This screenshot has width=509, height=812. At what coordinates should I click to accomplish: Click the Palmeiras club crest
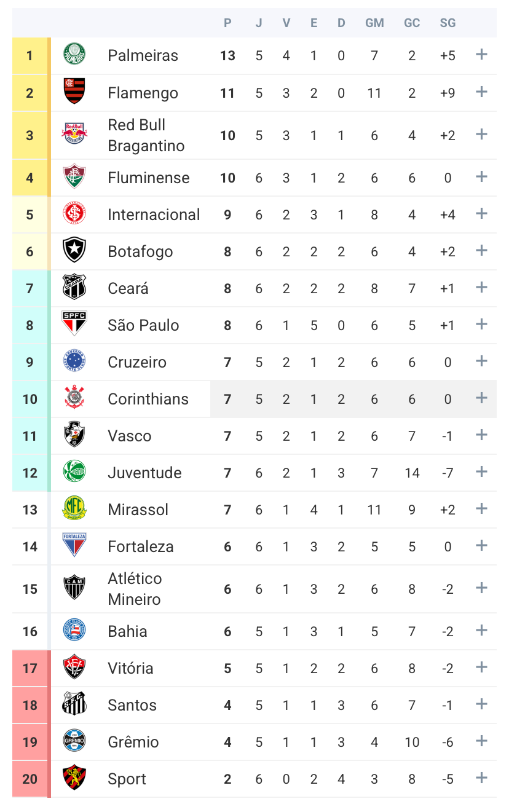[x=74, y=55]
